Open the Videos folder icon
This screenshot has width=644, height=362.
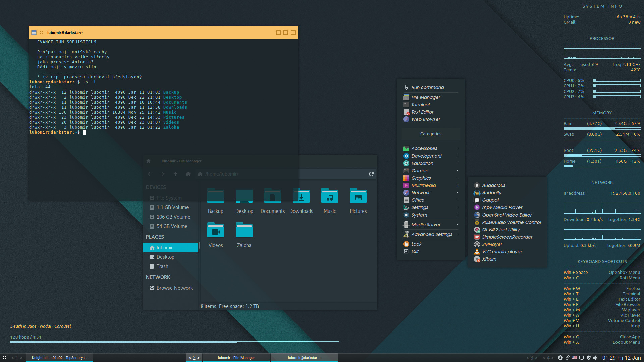(x=215, y=231)
